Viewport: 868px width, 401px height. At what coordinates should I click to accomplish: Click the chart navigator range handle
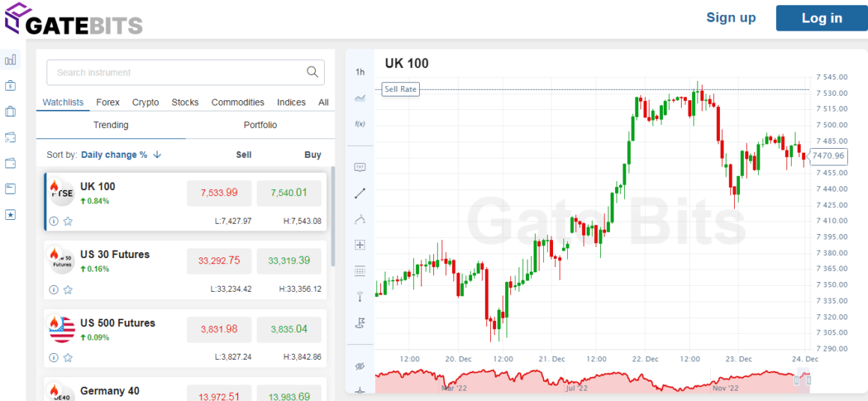pyautogui.click(x=796, y=380)
